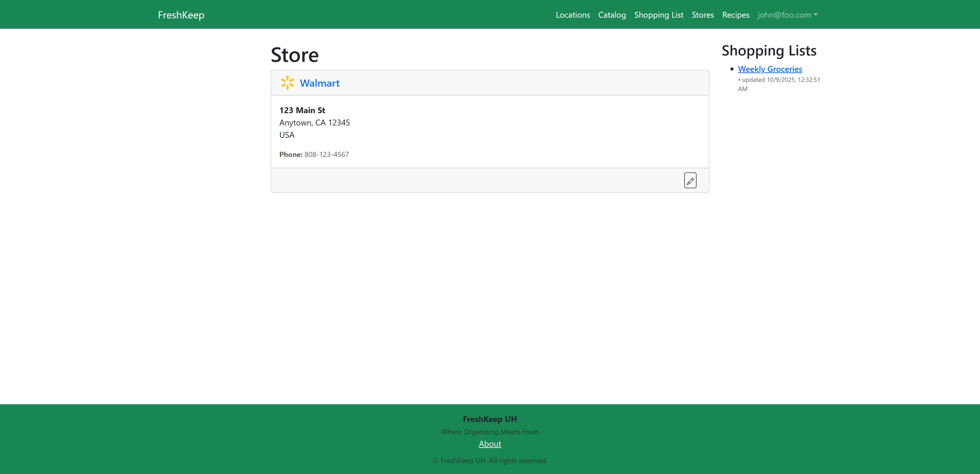Click the Weekly Groceries updated timestamp
The height and width of the screenshot is (474, 980).
pyautogui.click(x=779, y=84)
